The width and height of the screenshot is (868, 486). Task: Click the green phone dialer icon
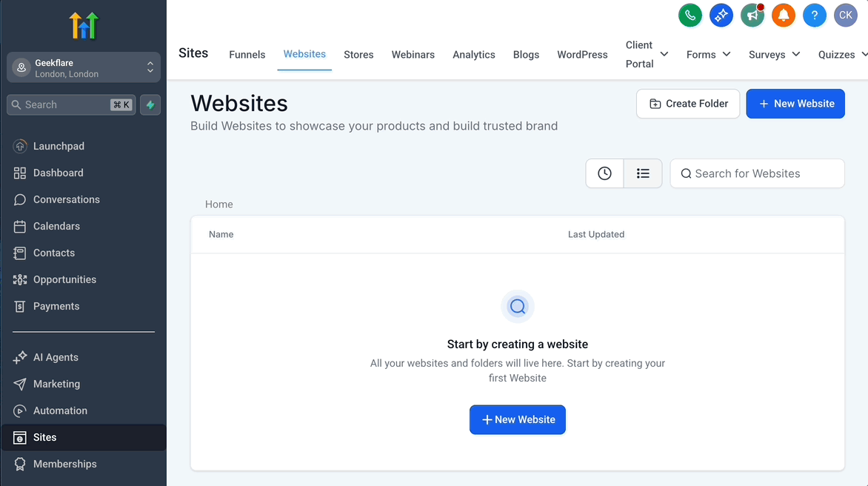pyautogui.click(x=690, y=16)
